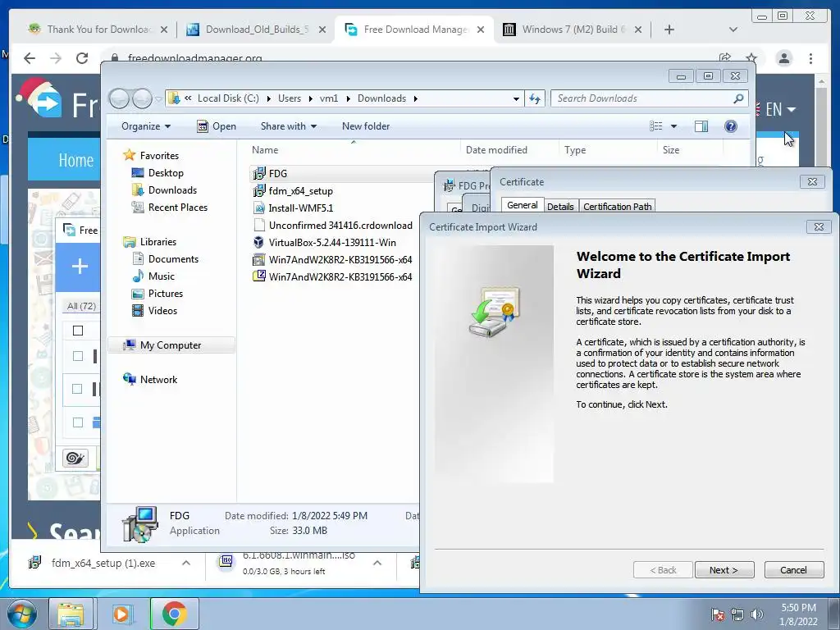Image resolution: width=840 pixels, height=630 pixels.
Task: Expand Share with menu
Action: click(288, 126)
